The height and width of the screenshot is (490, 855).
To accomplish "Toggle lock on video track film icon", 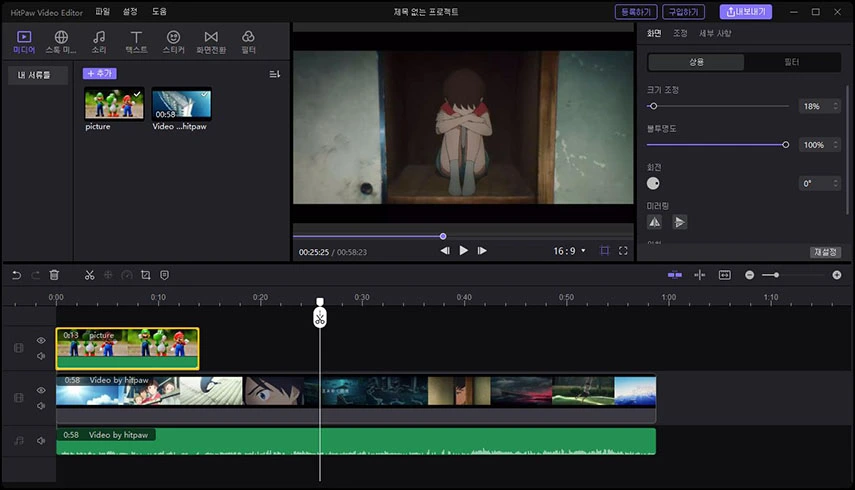I will tap(19, 398).
